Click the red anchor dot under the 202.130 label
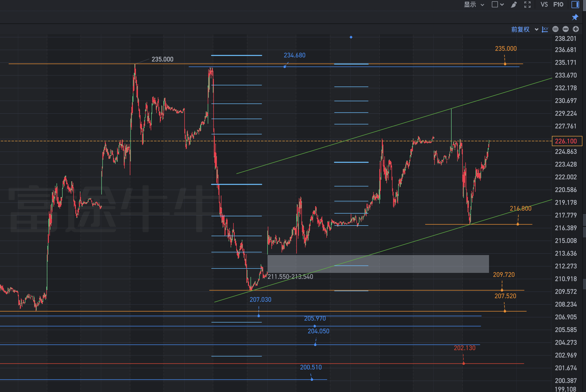This screenshot has height=392, width=586. point(464,363)
